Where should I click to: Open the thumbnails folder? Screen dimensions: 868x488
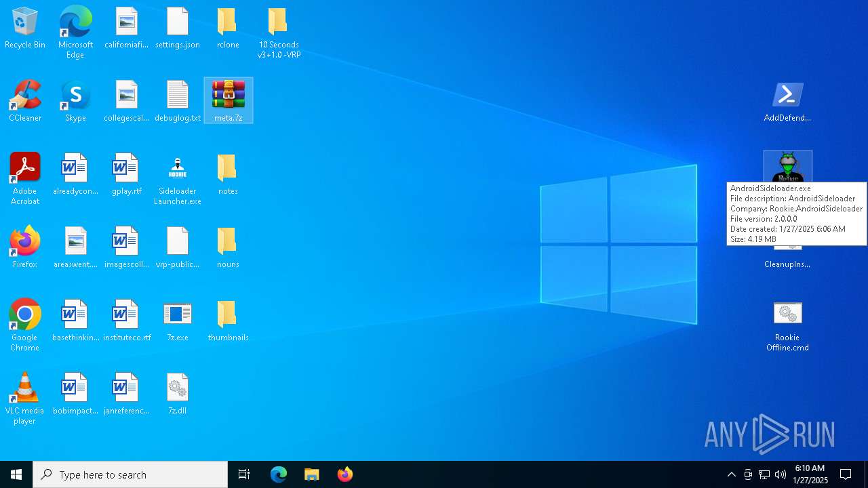point(228,321)
